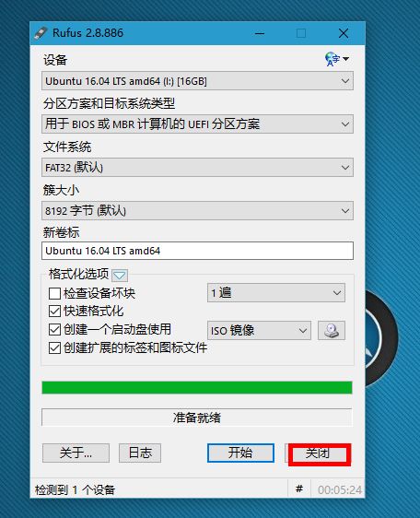Click the Rufus USB icon in title bar
Screen dimensions: 420x518
pos(41,33)
